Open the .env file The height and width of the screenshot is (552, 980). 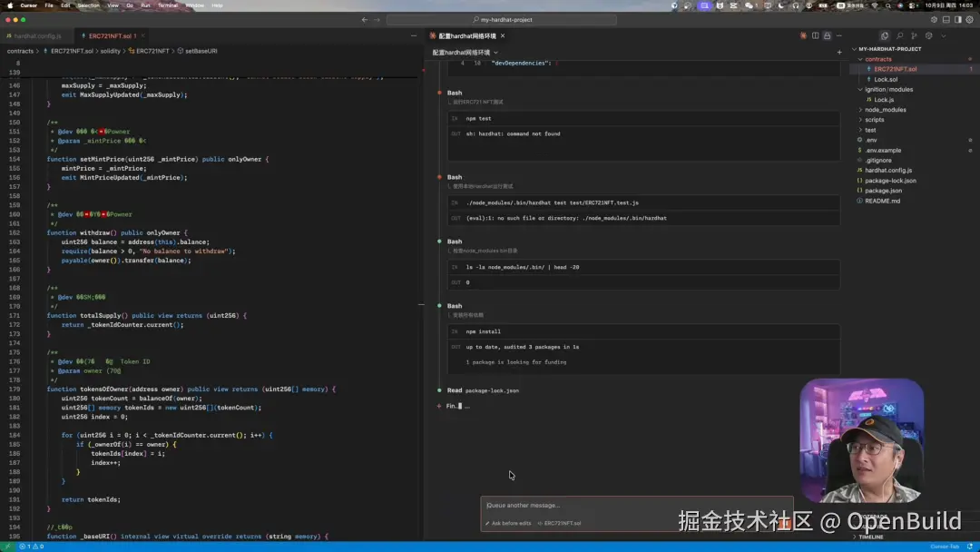pyautogui.click(x=870, y=140)
